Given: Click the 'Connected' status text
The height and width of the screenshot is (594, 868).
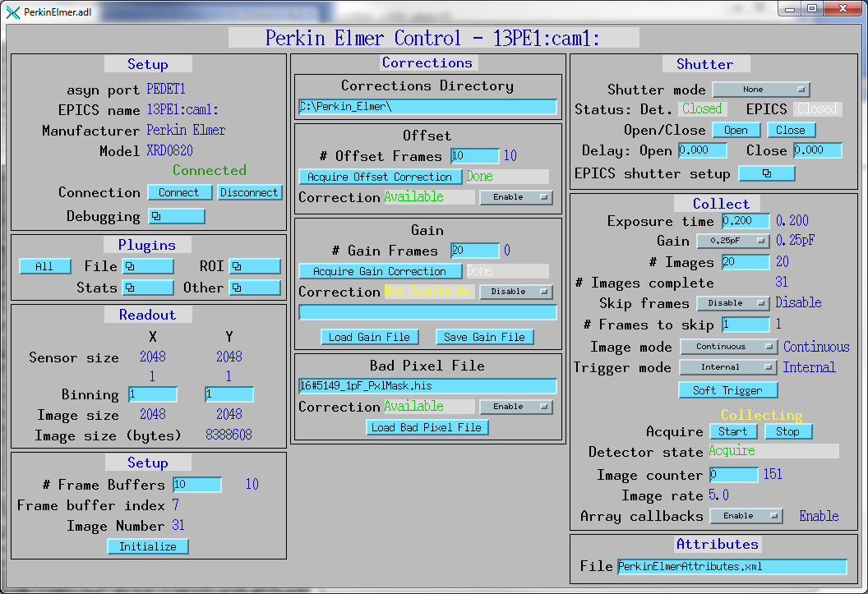Looking at the screenshot, I should (210, 170).
